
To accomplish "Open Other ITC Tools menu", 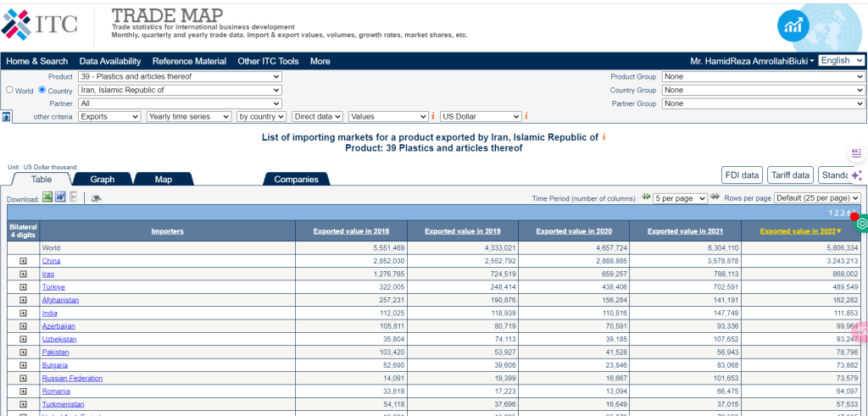I will (268, 61).
